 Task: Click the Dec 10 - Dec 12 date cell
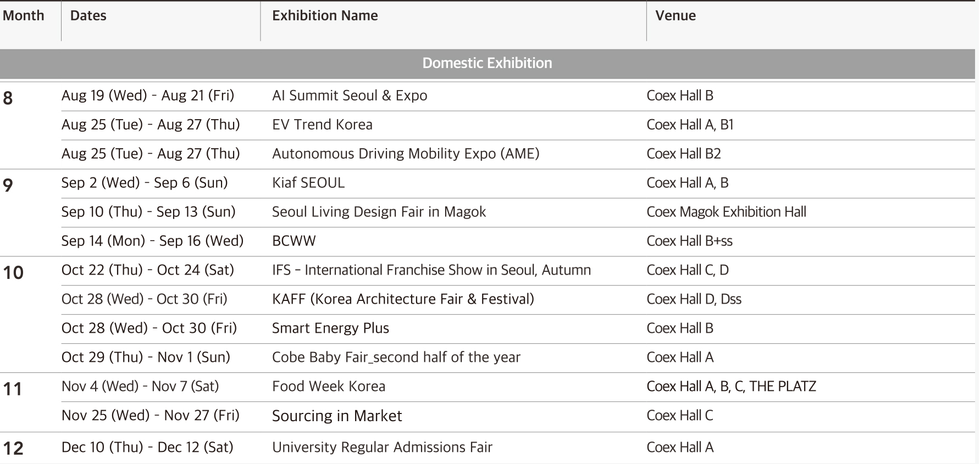coord(147,448)
